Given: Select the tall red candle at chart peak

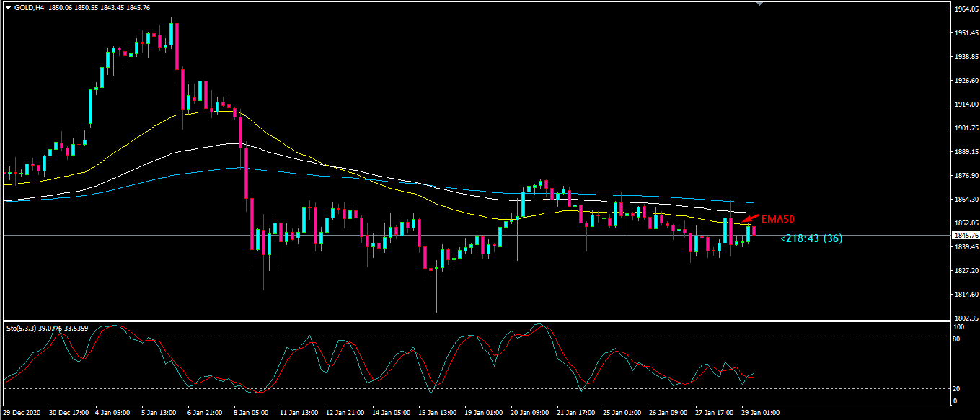Looking at the screenshot, I should tap(176, 46).
